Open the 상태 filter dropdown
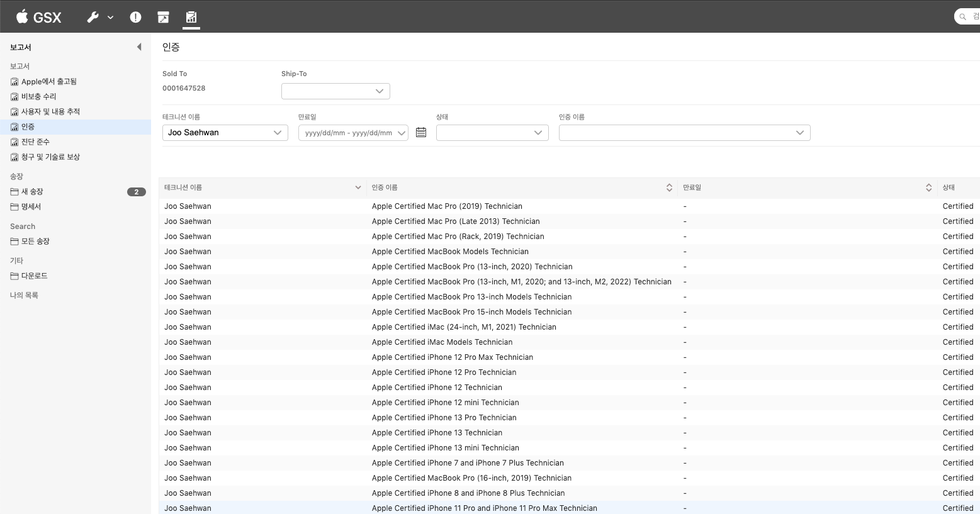The width and height of the screenshot is (980, 514). 492,133
